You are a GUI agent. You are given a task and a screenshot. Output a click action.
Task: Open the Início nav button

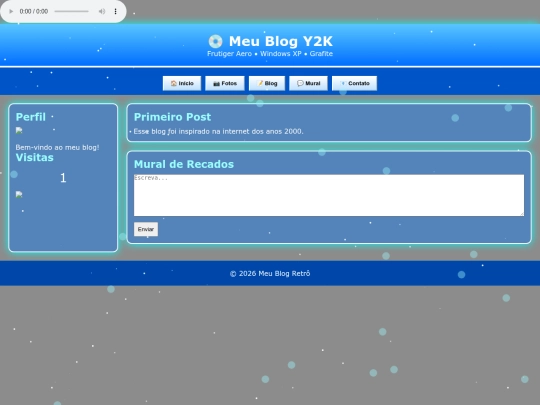pos(182,83)
